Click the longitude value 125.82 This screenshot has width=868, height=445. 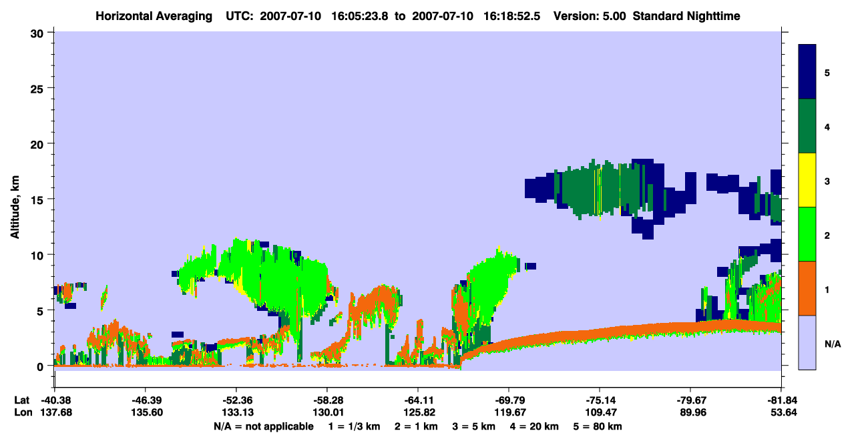[x=418, y=412]
